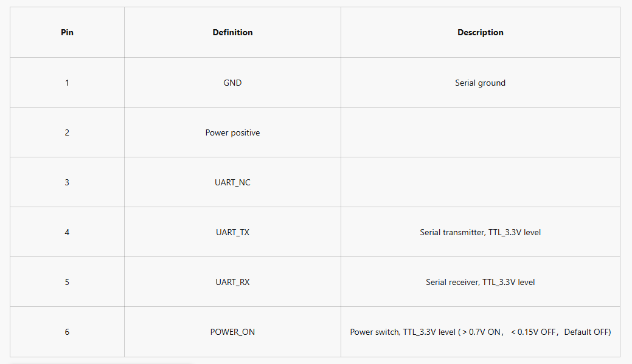
Task: Click the Serial transmitter TTL_3.3V description
Action: [480, 232]
